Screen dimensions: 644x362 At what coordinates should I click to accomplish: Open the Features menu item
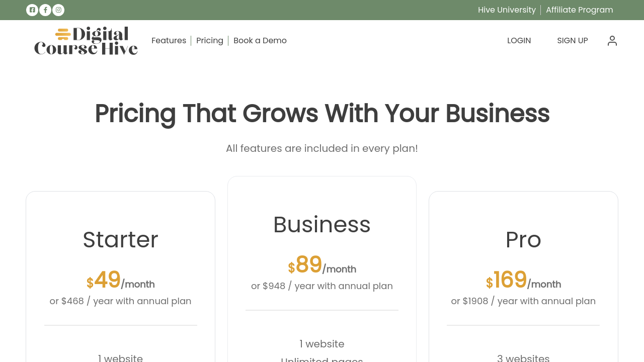[169, 41]
